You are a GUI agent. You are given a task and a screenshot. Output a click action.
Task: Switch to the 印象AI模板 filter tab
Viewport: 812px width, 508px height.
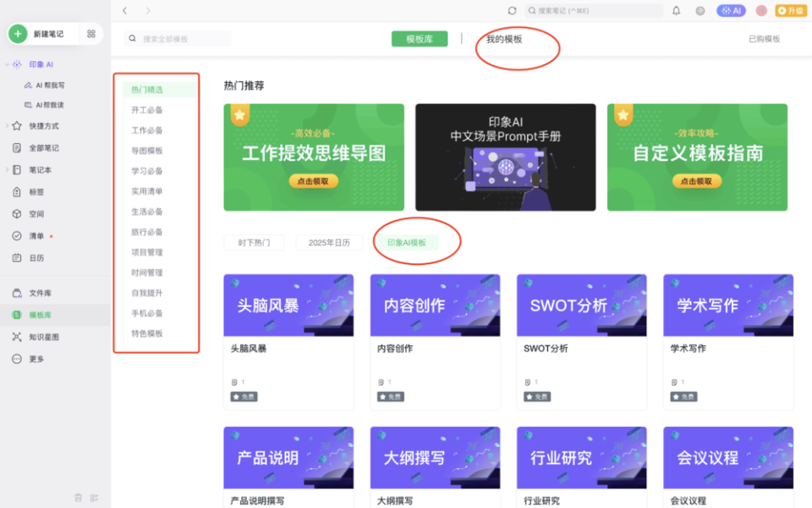tap(407, 243)
